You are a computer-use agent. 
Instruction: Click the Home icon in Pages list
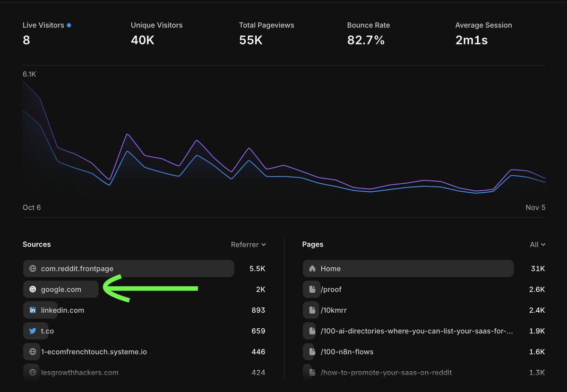coord(312,269)
